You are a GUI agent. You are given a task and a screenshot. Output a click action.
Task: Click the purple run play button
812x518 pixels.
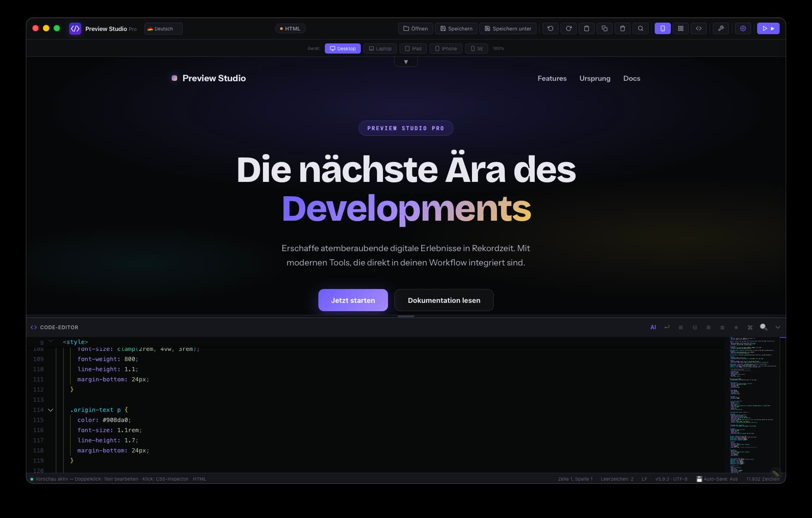768,29
